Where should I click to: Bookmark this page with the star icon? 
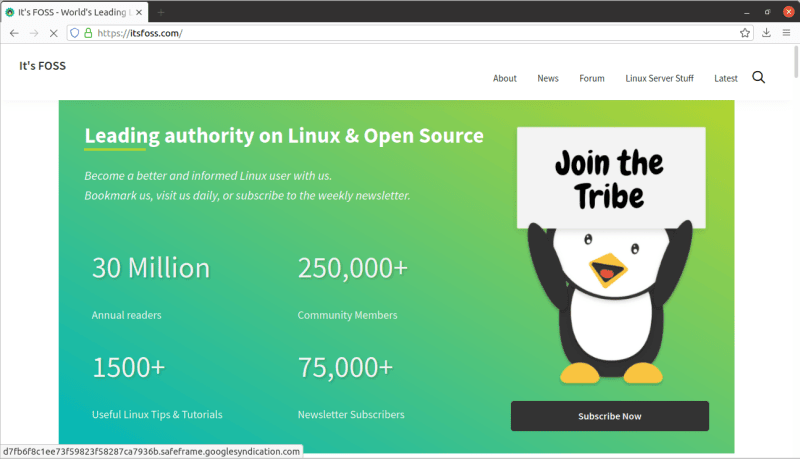click(745, 33)
